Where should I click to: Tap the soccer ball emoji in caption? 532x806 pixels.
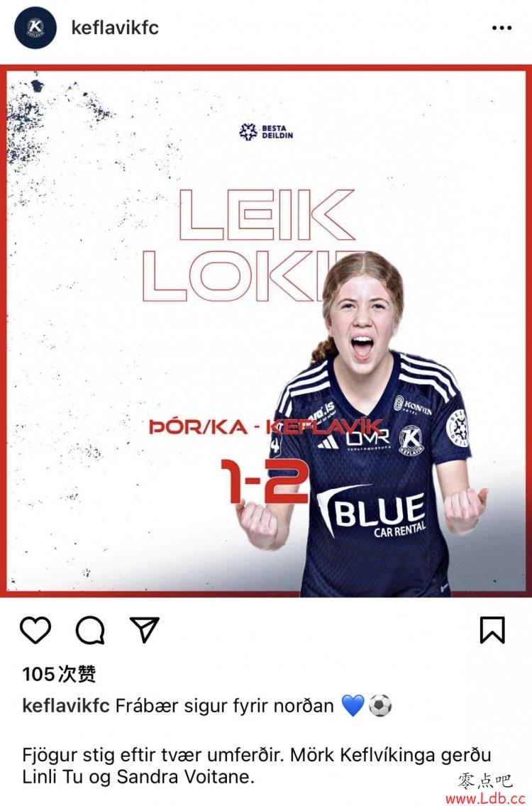coord(380,705)
